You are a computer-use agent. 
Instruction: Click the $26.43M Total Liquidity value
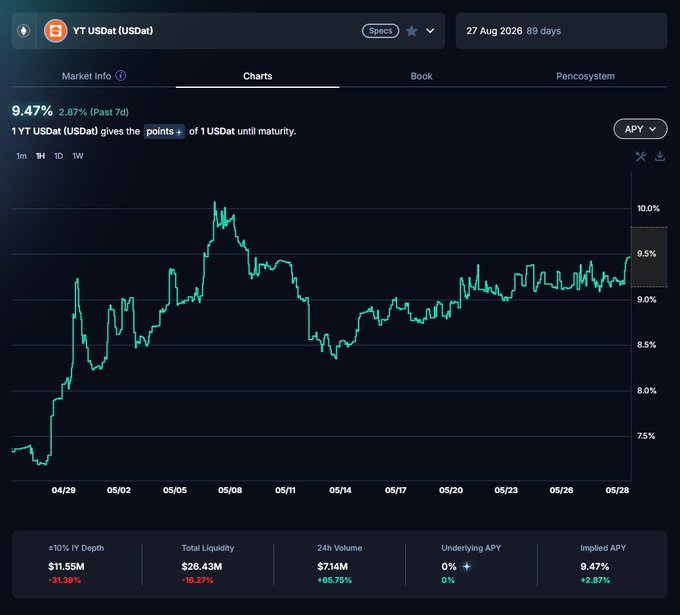point(202,566)
